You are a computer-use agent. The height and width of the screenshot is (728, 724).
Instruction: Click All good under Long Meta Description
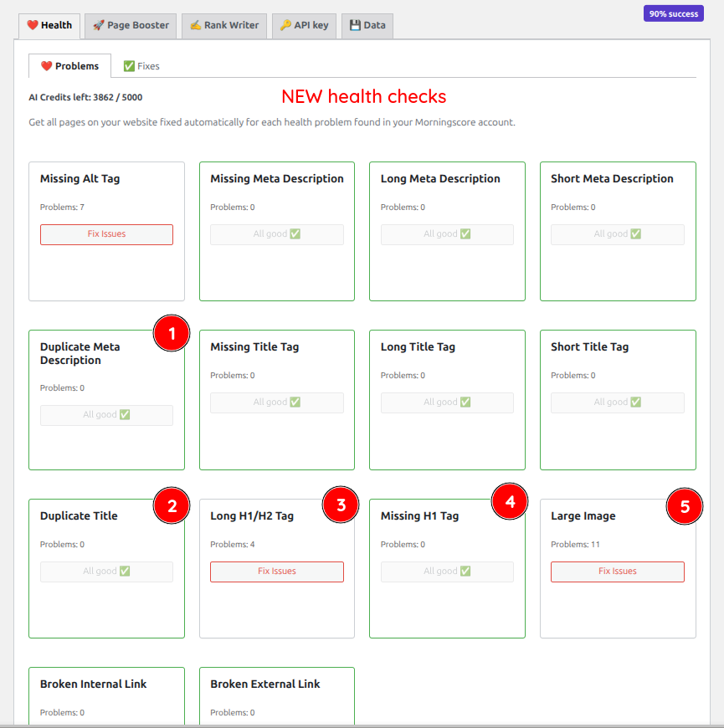tap(447, 234)
